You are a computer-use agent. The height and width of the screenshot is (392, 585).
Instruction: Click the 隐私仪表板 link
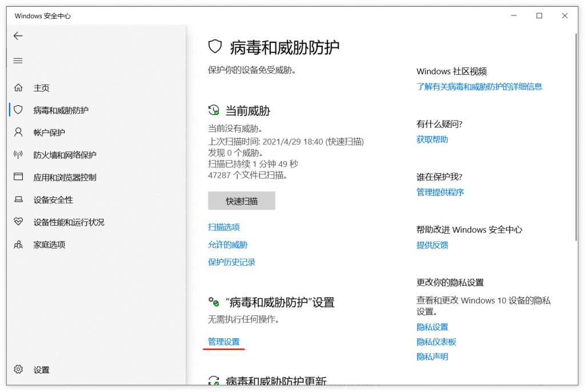pyautogui.click(x=436, y=342)
